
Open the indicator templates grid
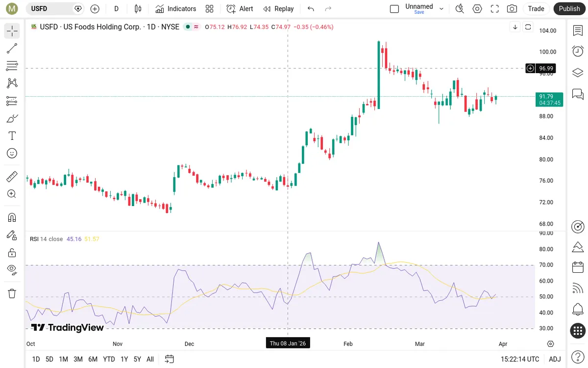click(x=210, y=8)
